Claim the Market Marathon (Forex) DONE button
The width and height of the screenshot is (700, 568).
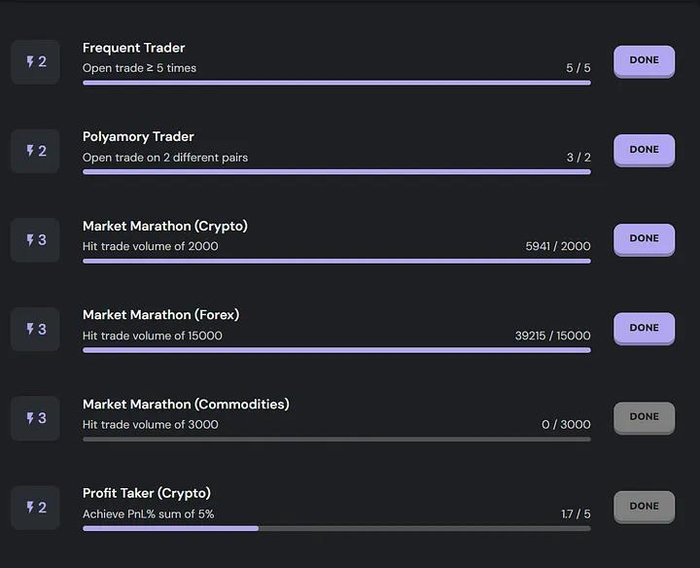point(644,328)
